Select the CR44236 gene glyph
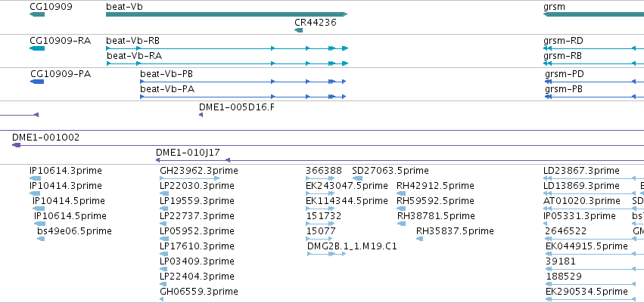Screen dimensions: 644x303 coord(299,30)
